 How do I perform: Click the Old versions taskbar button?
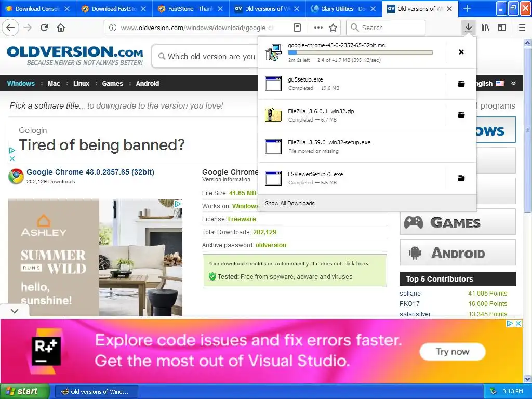96,392
